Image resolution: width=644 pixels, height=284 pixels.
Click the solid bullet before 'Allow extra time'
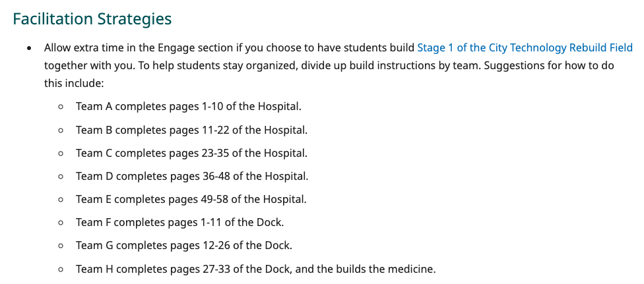[x=29, y=49]
